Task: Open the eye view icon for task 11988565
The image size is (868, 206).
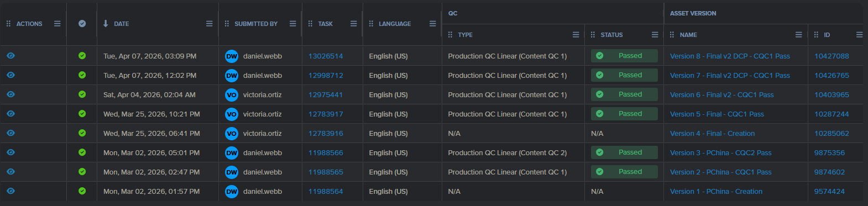Action: [11, 172]
